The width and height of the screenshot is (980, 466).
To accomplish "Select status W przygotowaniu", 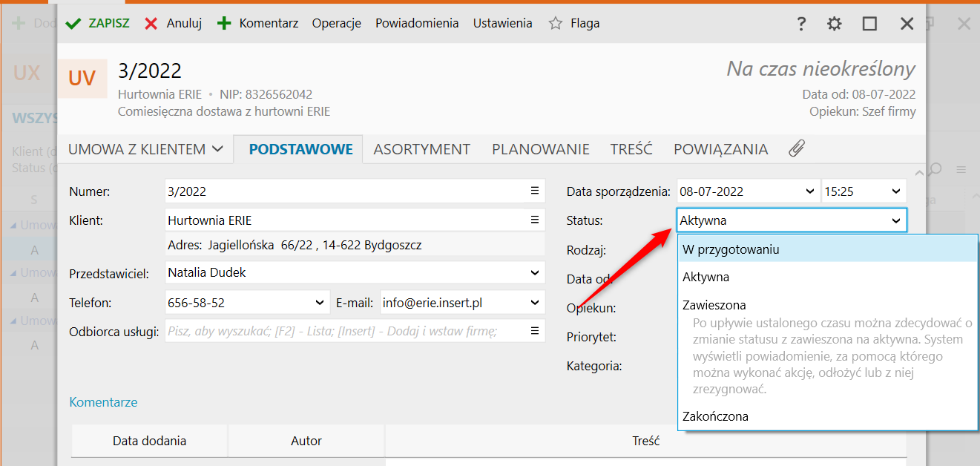I will click(828, 249).
